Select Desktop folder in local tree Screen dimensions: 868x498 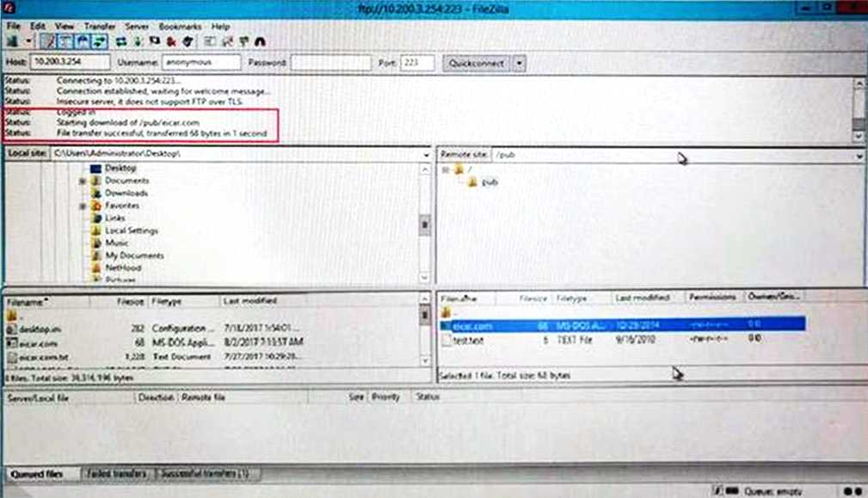point(120,168)
